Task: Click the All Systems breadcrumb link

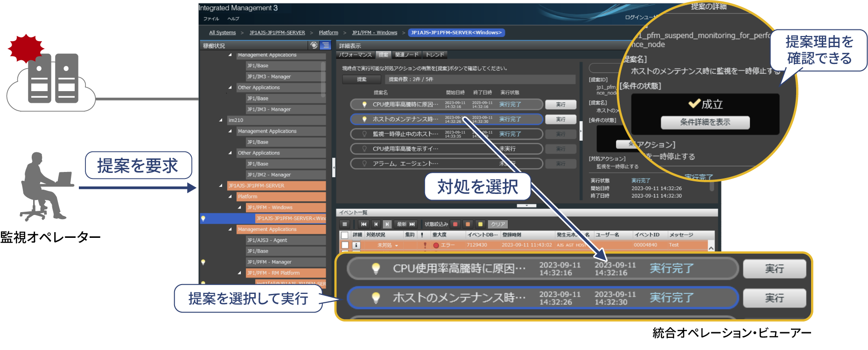Action: pos(222,33)
